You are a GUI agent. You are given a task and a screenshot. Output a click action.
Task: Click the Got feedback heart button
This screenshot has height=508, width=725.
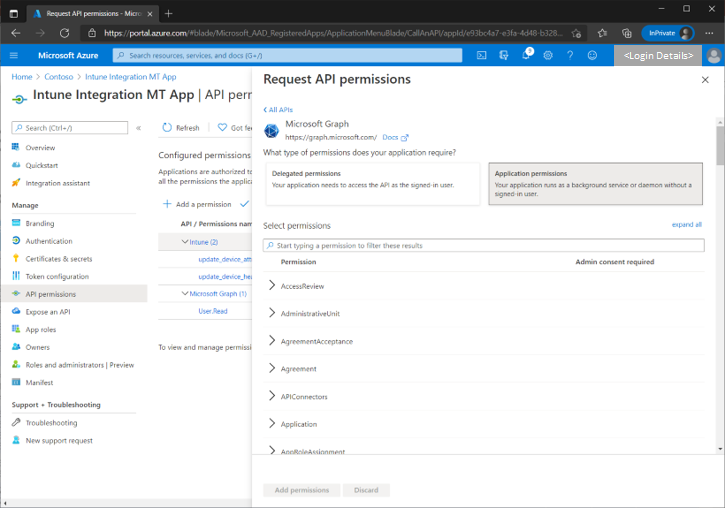click(x=235, y=128)
